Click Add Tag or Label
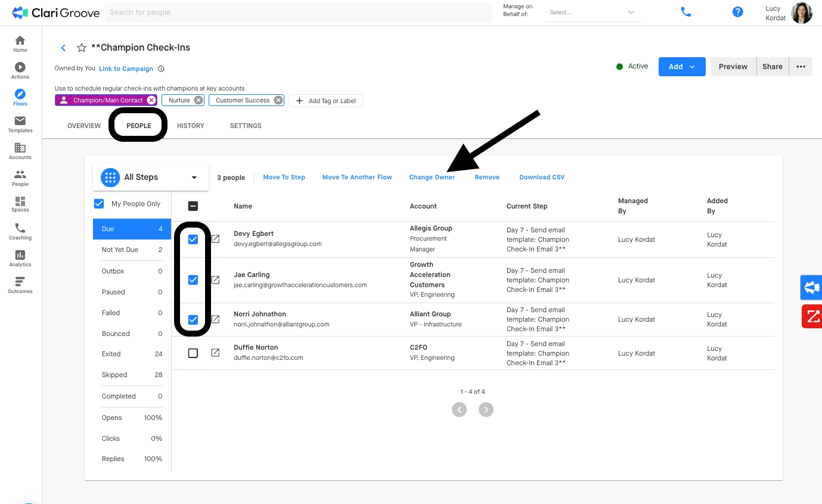Image resolution: width=822 pixels, height=504 pixels. pos(325,101)
